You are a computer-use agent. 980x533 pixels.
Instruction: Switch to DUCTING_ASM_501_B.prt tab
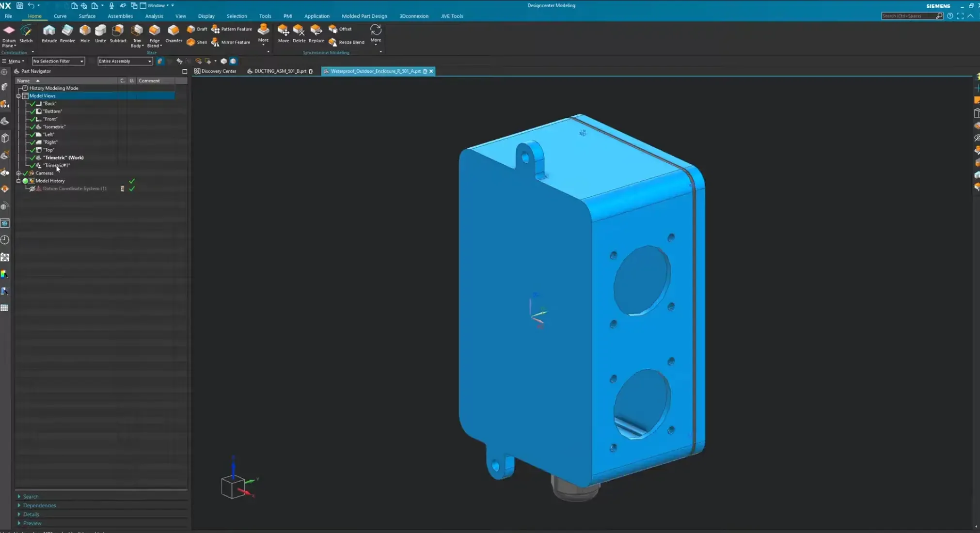pyautogui.click(x=280, y=71)
